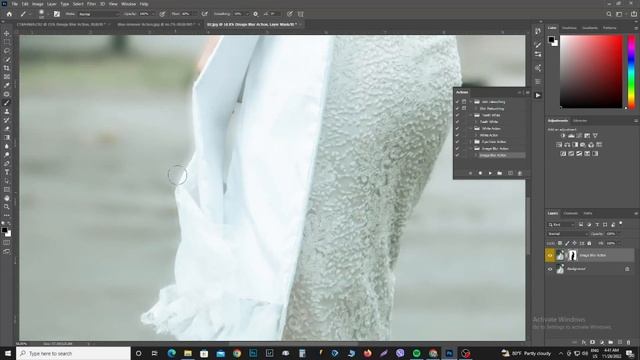Select the Gradient tool
The width and height of the screenshot is (640, 360).
click(7, 138)
